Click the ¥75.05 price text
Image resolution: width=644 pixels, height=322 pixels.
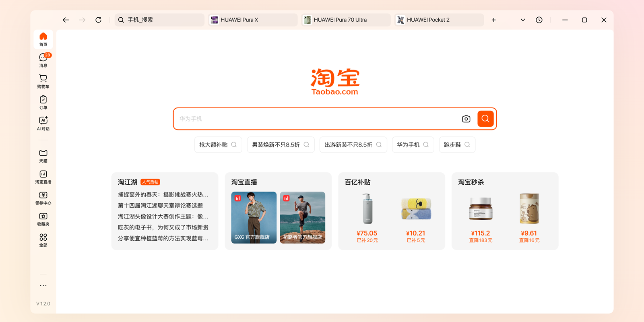coord(367,233)
